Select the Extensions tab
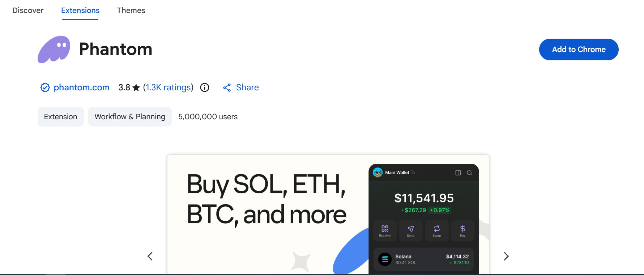This screenshot has height=275, width=644. [80, 10]
